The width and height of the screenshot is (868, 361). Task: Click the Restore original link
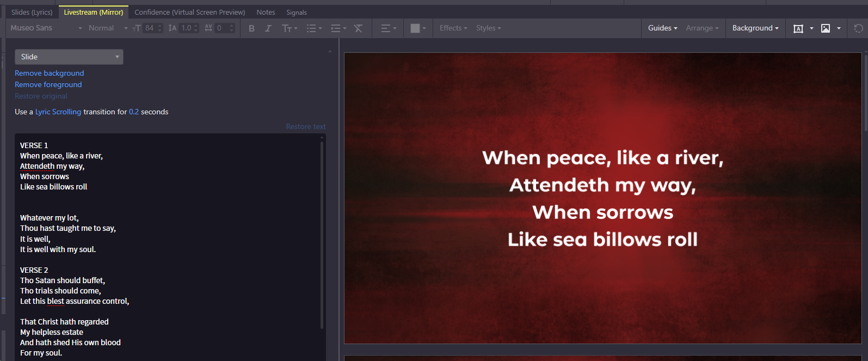pos(41,96)
